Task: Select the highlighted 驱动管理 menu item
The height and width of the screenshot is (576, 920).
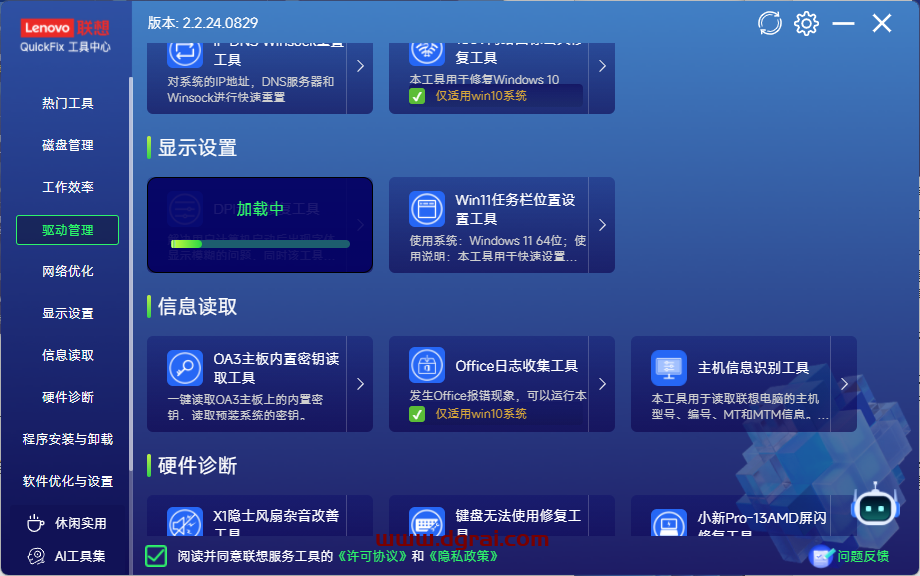Action: pos(67,230)
